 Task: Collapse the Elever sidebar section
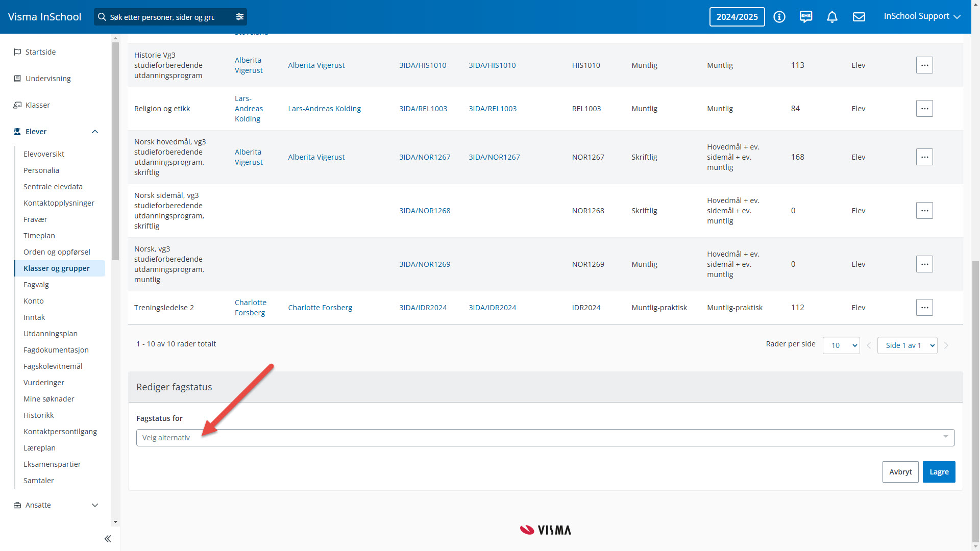tap(94, 132)
